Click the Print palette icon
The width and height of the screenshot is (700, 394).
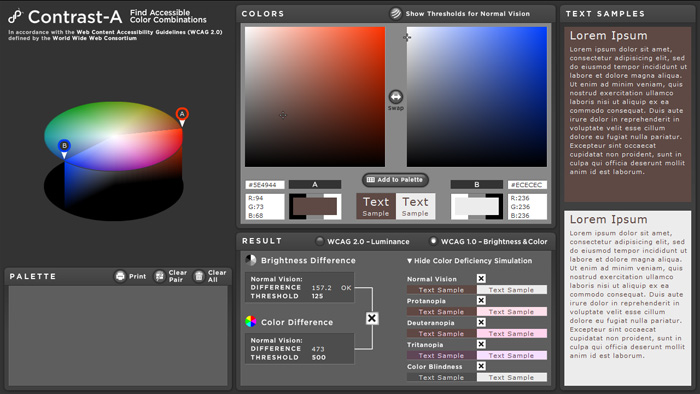(x=120, y=277)
